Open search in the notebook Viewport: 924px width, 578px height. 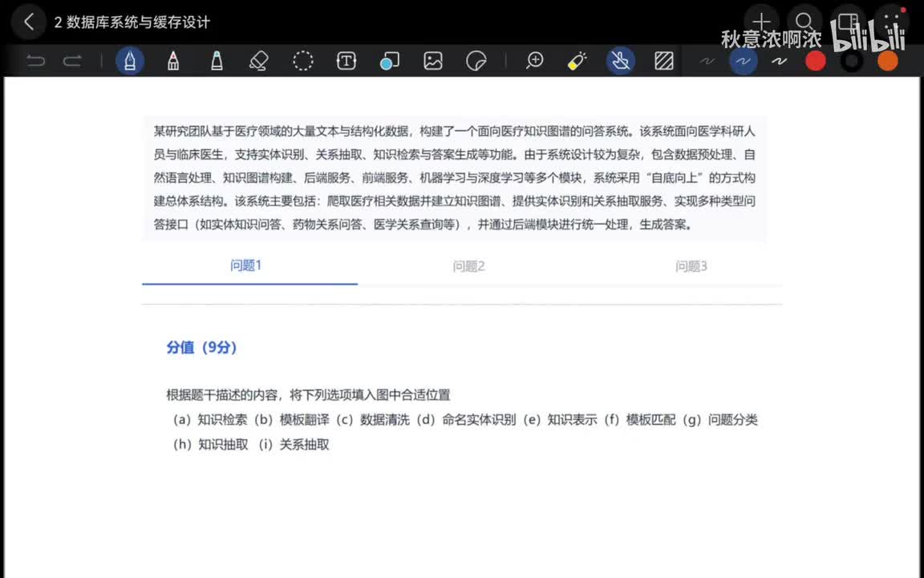pos(804,22)
